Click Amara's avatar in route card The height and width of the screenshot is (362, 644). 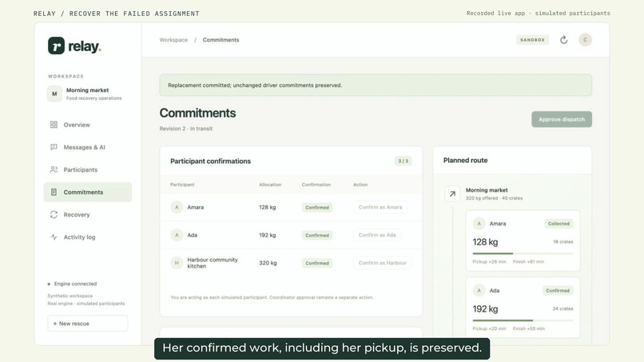(x=479, y=224)
